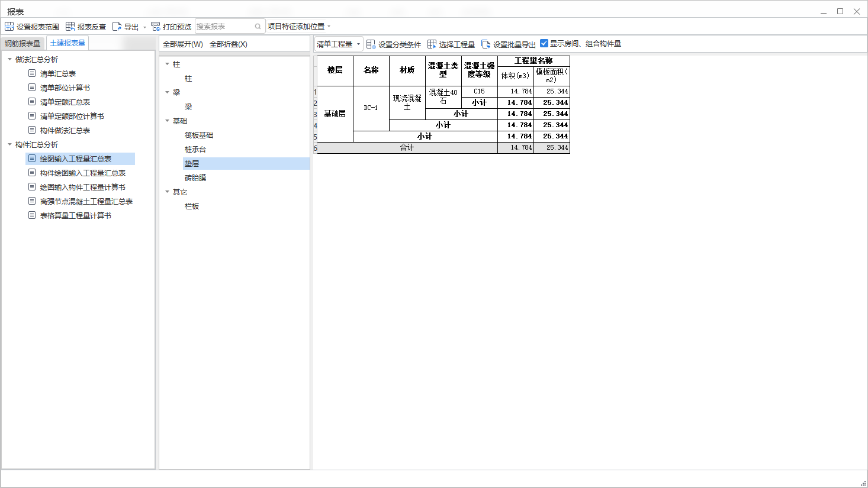Open 清单部位计算书 report
Viewport: 868px width, 488px height.
tap(65, 88)
